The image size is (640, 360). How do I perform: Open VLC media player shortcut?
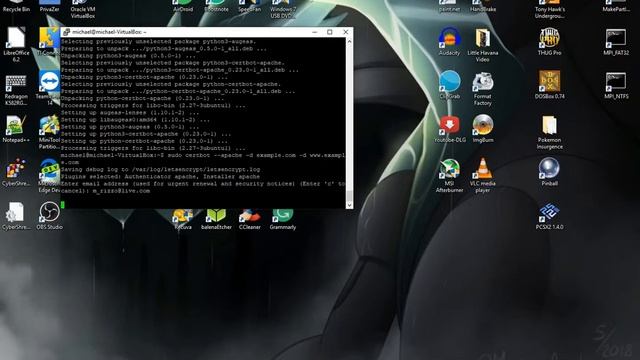[x=483, y=176]
